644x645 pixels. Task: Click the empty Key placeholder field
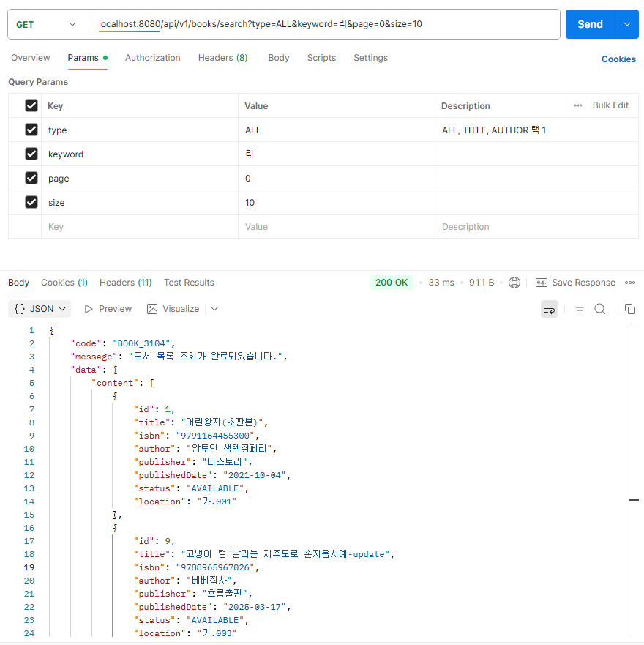[139, 227]
